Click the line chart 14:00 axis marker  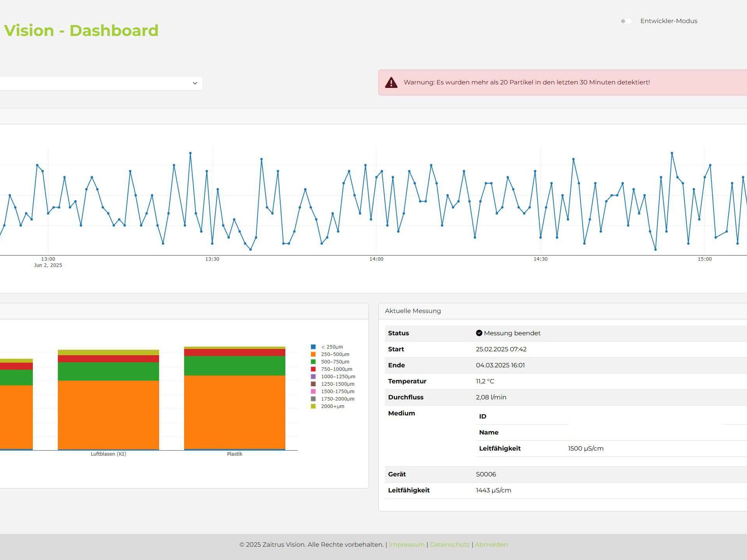[376, 259]
